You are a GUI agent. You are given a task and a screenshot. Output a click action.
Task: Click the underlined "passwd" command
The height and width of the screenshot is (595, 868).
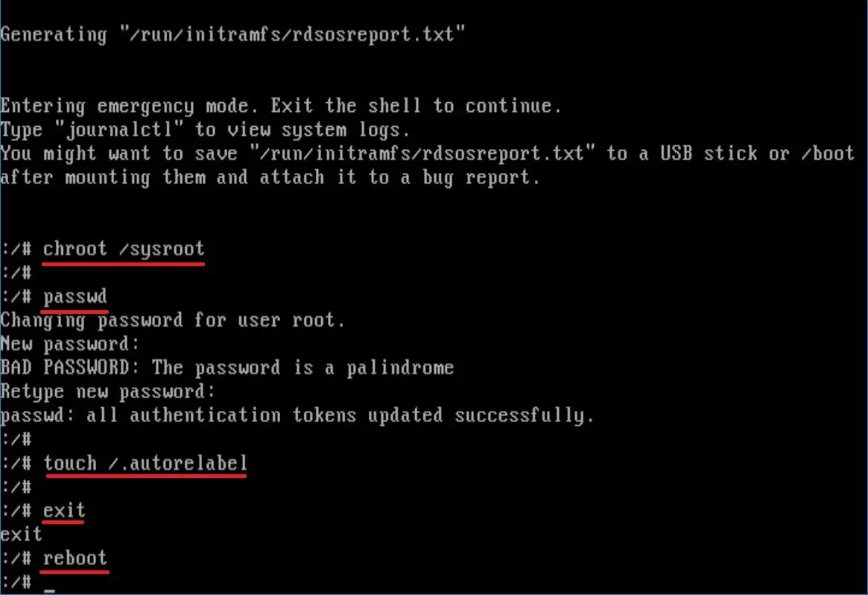75,296
